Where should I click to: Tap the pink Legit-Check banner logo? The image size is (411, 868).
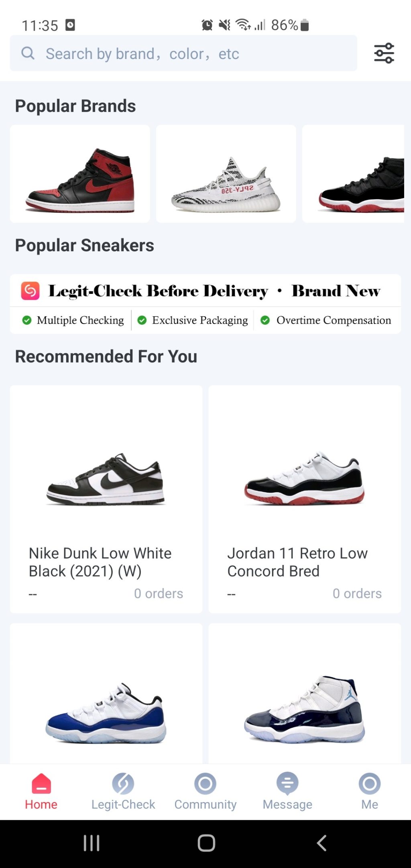point(31,291)
